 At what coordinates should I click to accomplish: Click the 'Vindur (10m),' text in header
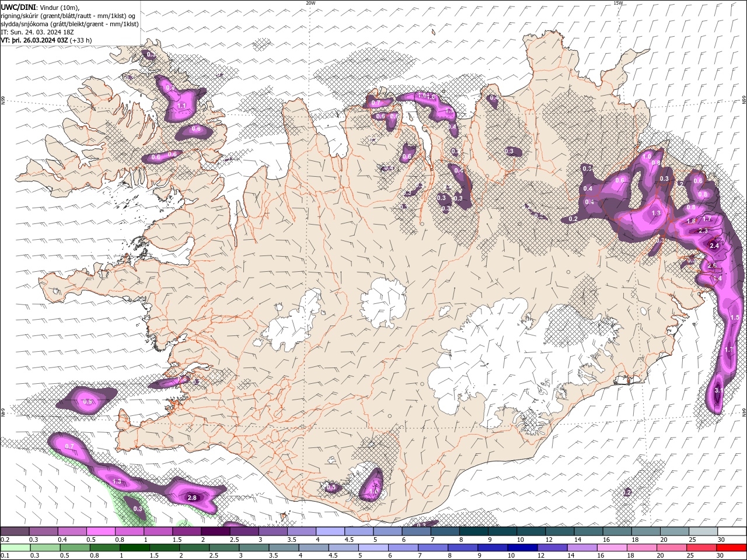point(60,7)
